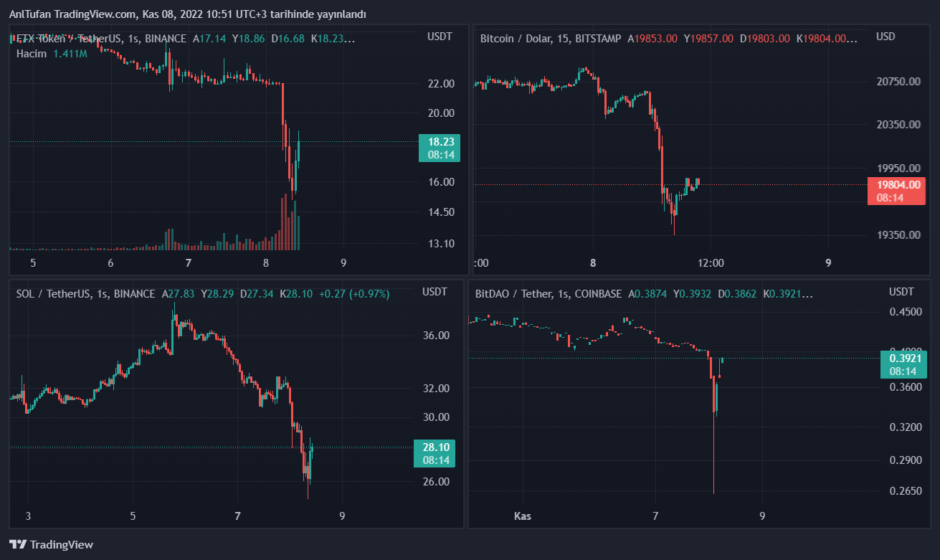Click the Hacim volume indicator label
The width and height of the screenshot is (940, 560).
[32, 54]
